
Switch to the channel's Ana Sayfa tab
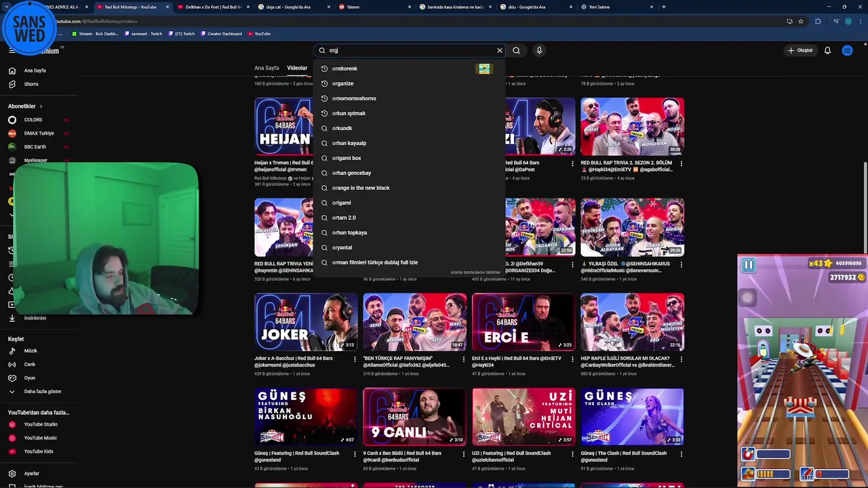click(x=267, y=68)
